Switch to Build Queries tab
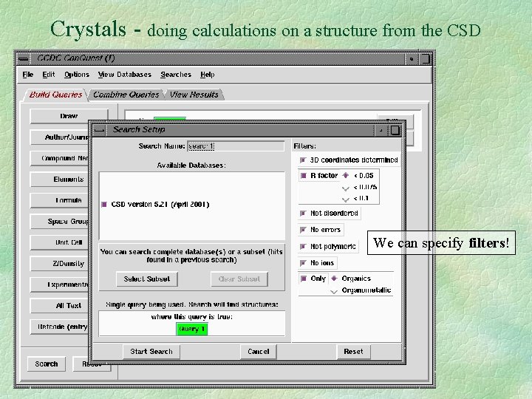This screenshot has width=532, height=399. (x=55, y=95)
